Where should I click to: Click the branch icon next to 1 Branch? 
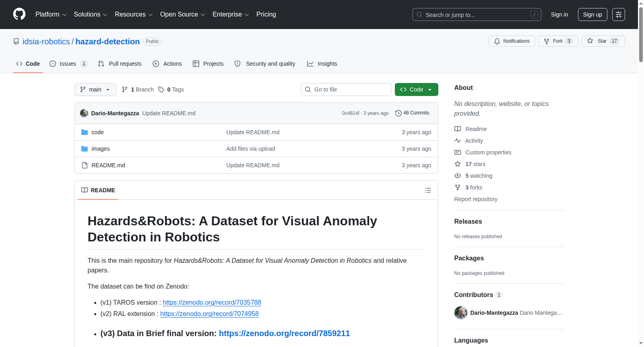[125, 89]
